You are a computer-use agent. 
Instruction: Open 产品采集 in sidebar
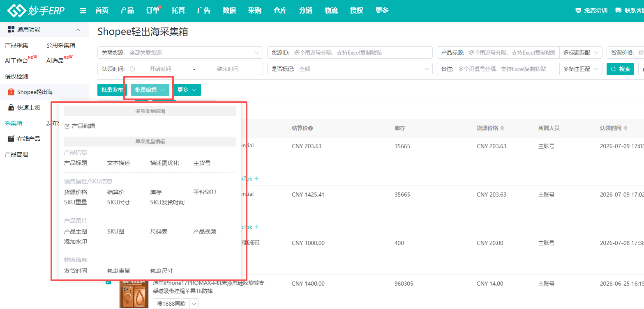point(16,45)
